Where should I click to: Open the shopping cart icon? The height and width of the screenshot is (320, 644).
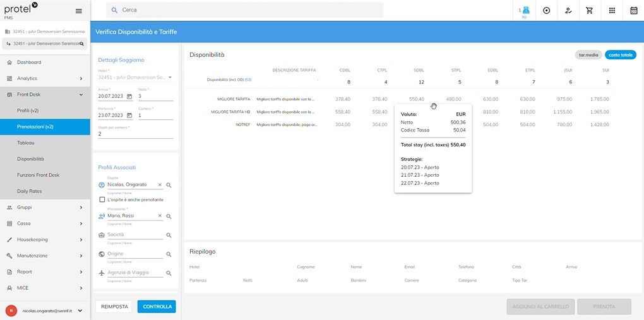[x=590, y=11]
